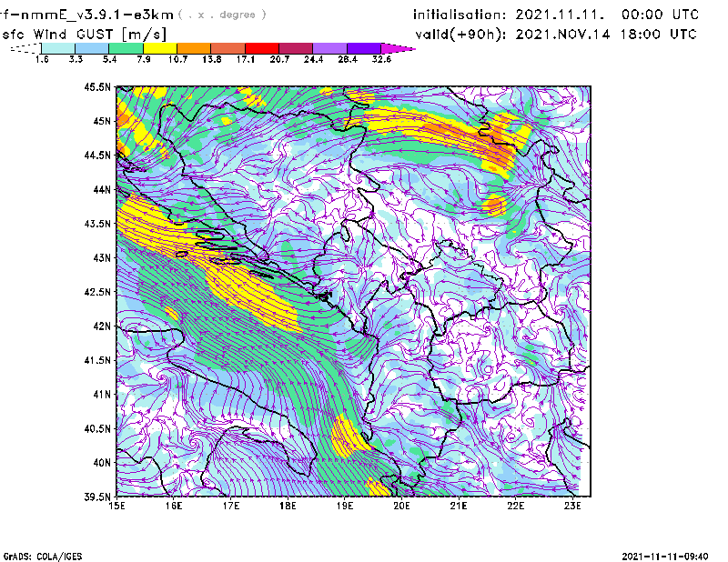The width and height of the screenshot is (728, 562).
Task: Click the salmon legend swatch (13.8–17.1)
Action: click(x=228, y=48)
